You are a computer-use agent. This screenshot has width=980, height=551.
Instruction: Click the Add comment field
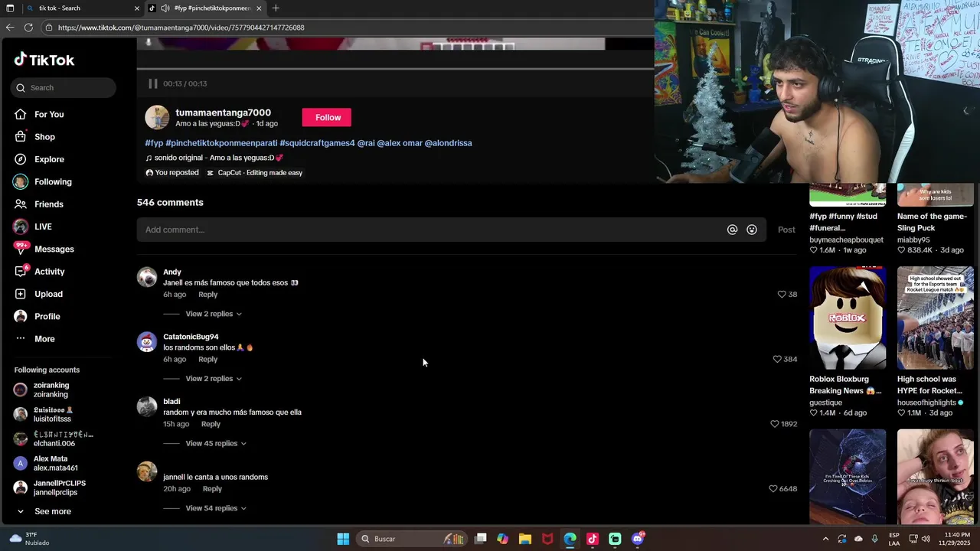pos(431,230)
